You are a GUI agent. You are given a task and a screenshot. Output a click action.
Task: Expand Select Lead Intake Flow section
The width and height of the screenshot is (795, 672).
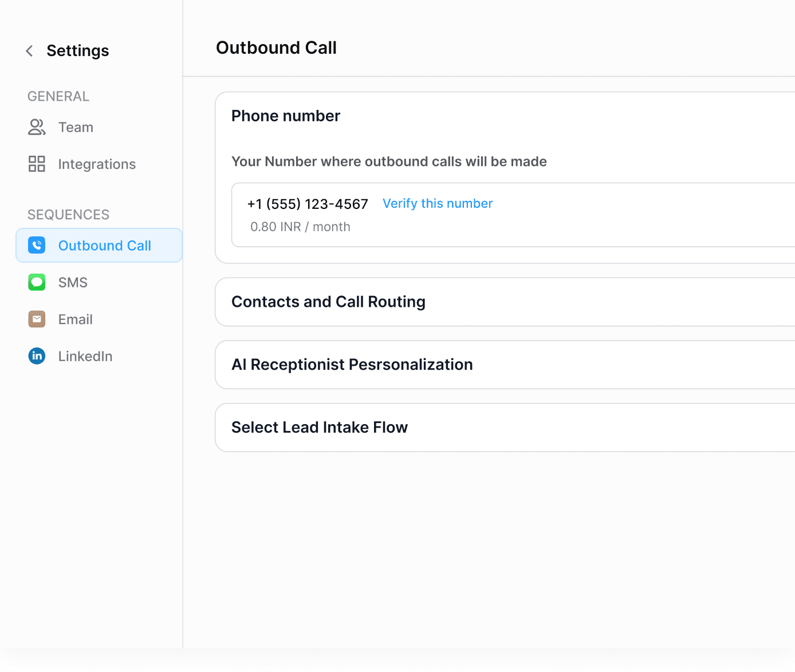[x=319, y=428]
